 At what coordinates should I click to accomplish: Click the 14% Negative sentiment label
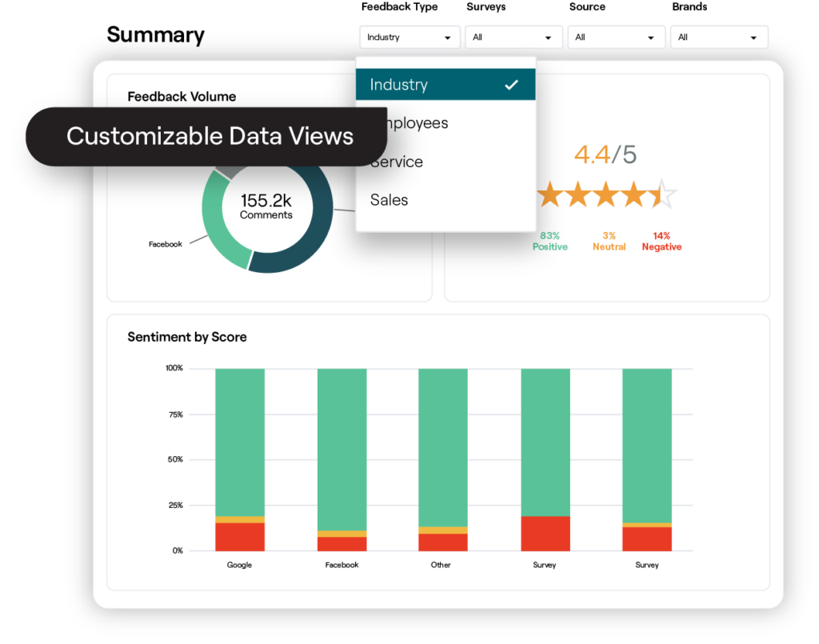pos(661,242)
